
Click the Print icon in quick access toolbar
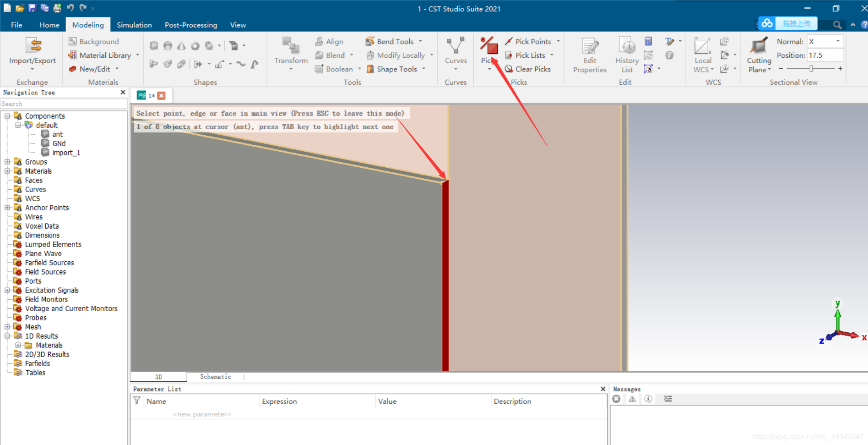coord(57,8)
